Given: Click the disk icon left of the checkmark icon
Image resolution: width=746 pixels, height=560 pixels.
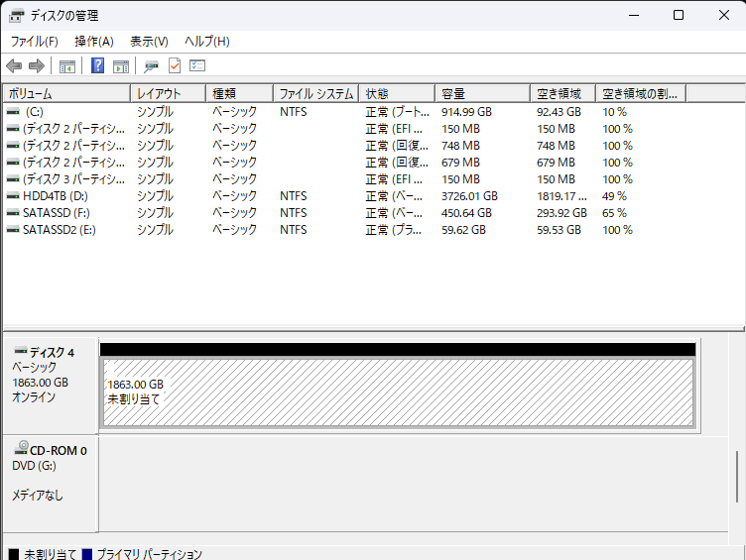Looking at the screenshot, I should (x=151, y=66).
